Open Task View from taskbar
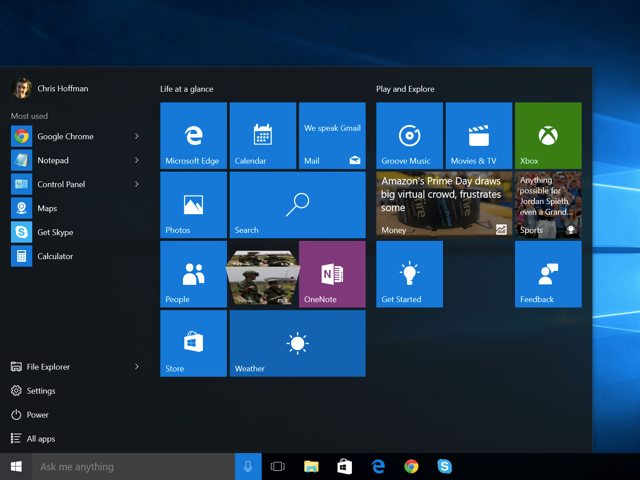This screenshot has height=480, width=640. [278, 467]
